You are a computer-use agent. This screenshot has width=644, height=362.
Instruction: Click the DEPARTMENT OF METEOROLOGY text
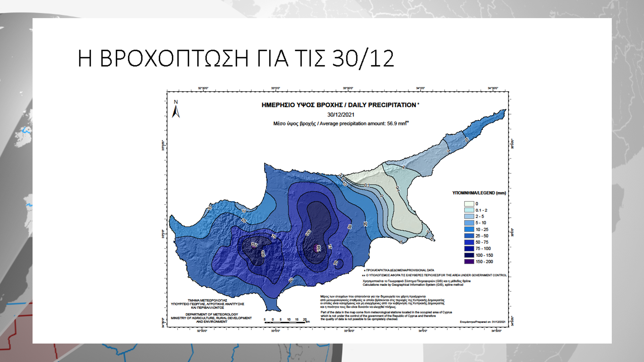coord(212,314)
